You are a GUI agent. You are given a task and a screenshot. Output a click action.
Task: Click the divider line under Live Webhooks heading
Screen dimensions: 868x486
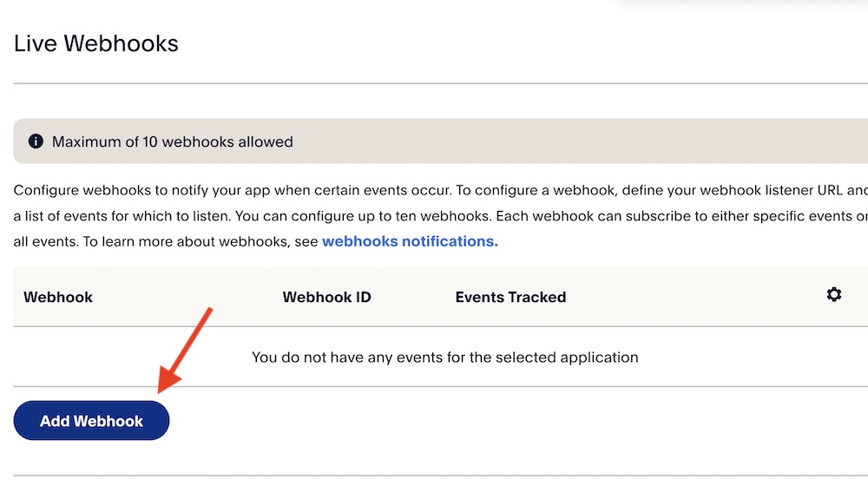coord(434,84)
